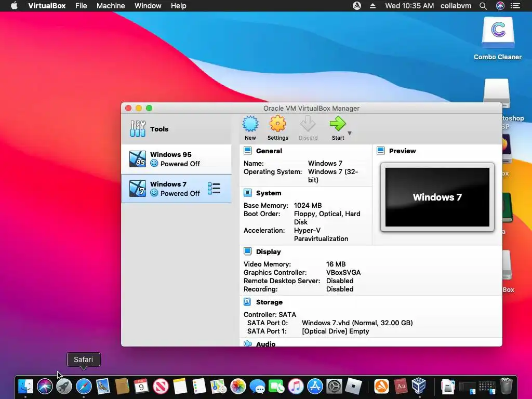Click the Display section header

[269, 252]
